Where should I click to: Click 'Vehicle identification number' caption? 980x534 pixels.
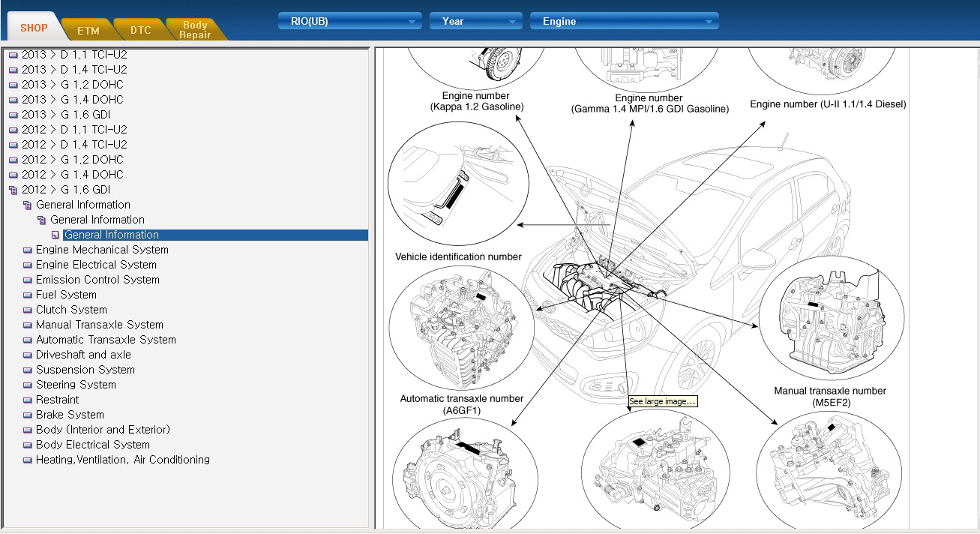click(458, 257)
